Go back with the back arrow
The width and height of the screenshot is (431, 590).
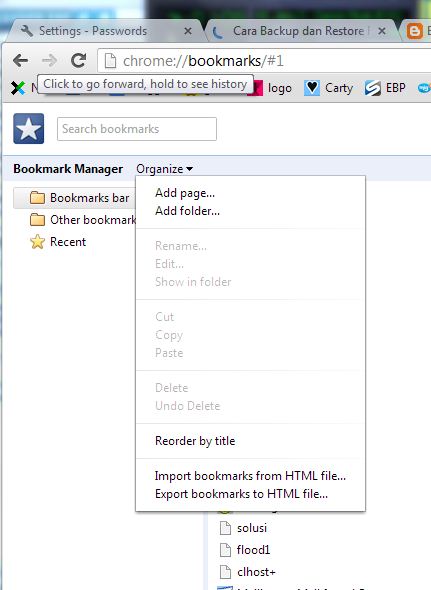click(x=20, y=60)
